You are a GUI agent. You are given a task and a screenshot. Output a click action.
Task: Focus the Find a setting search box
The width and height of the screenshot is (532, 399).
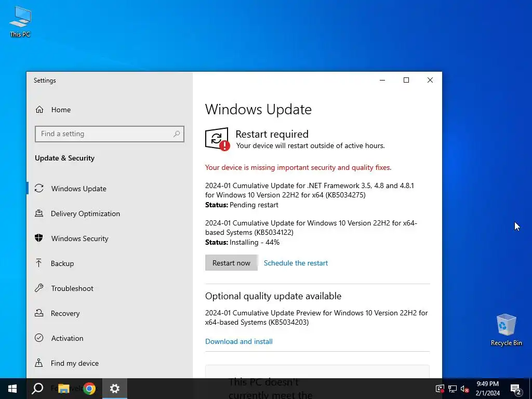109,134
